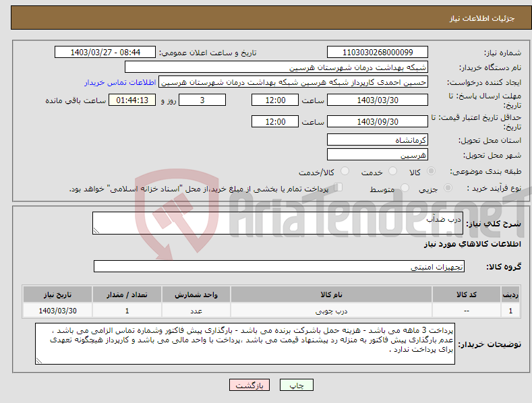
Task: Toggle the اسناد خزانه اسلامی payment checkbox
Action: point(338,187)
